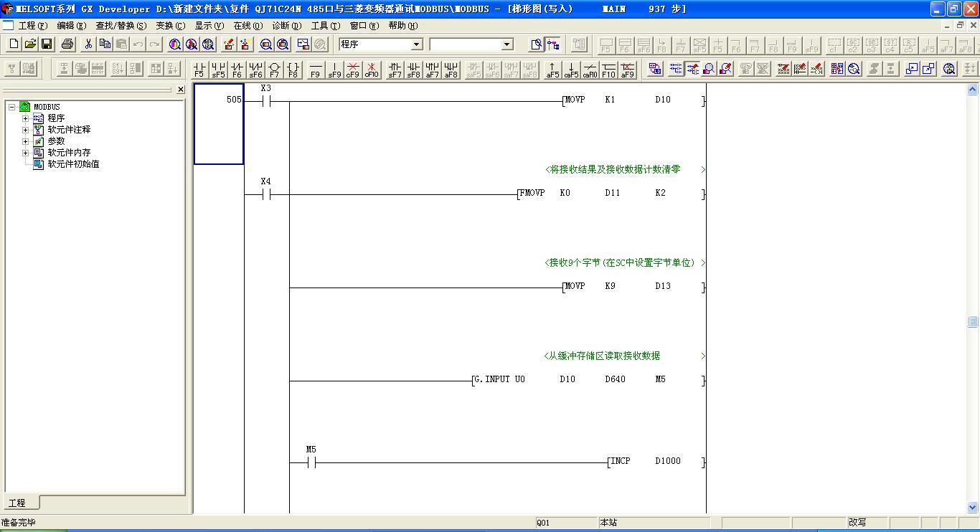
Task: Select the 工程 tab at panel bottom
Action: click(x=17, y=503)
